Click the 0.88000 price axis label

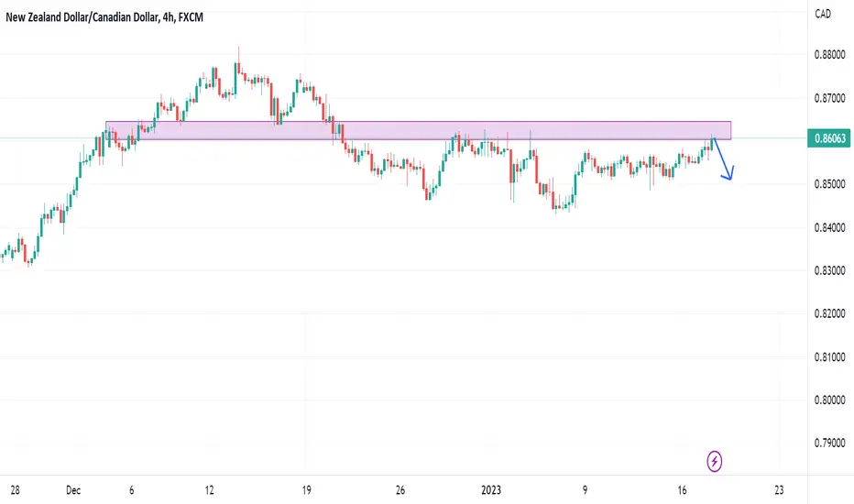(829, 54)
